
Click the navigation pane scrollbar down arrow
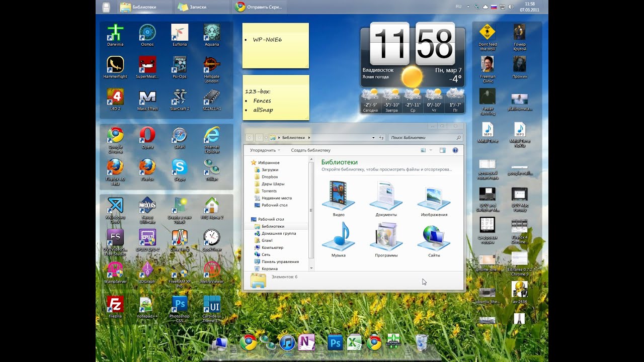[x=311, y=268]
